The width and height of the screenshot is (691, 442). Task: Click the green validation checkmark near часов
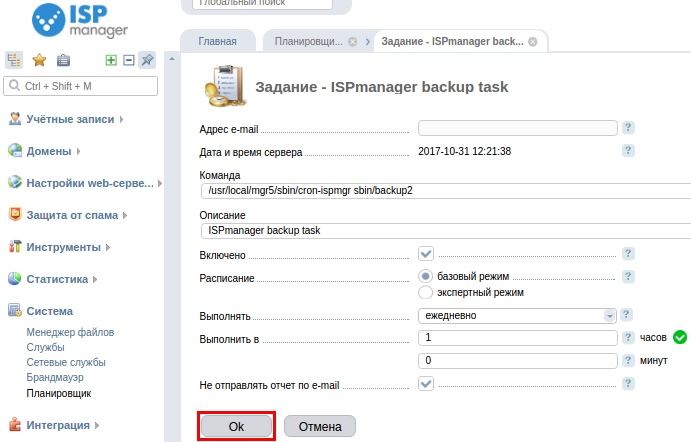[680, 337]
